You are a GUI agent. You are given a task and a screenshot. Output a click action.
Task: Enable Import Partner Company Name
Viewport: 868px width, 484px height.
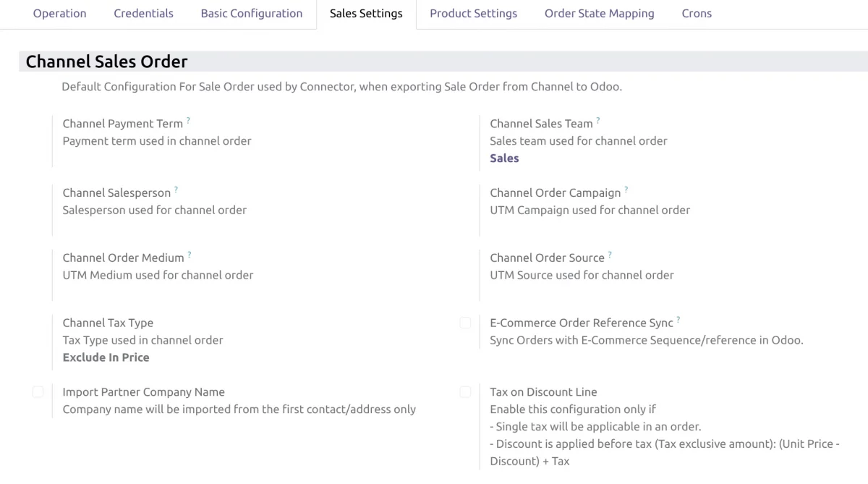[x=38, y=391]
